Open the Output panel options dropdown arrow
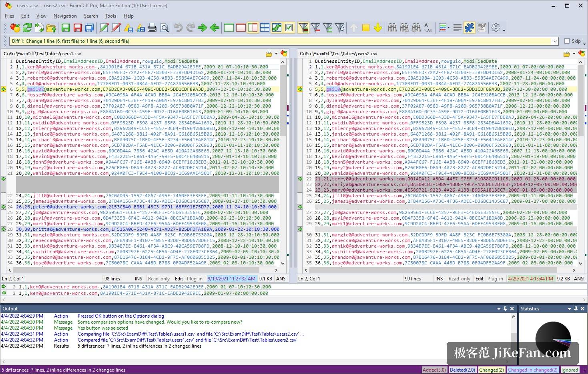 (499, 309)
